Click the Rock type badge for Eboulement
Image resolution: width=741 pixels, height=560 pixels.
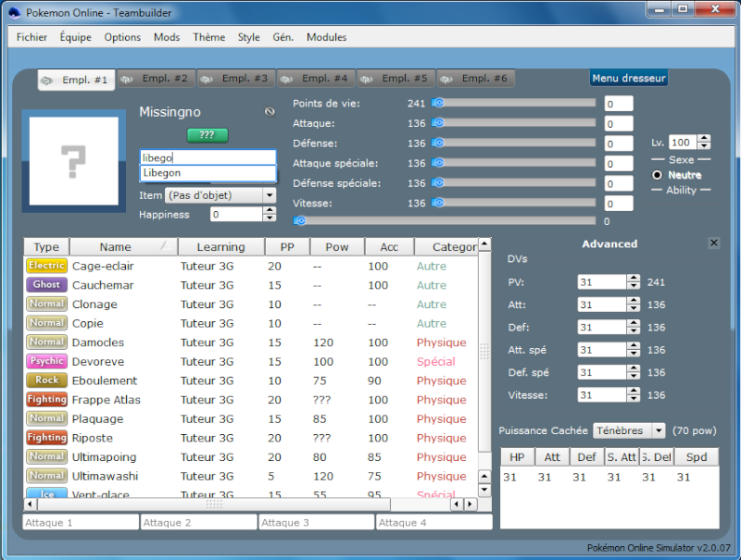click(46, 380)
